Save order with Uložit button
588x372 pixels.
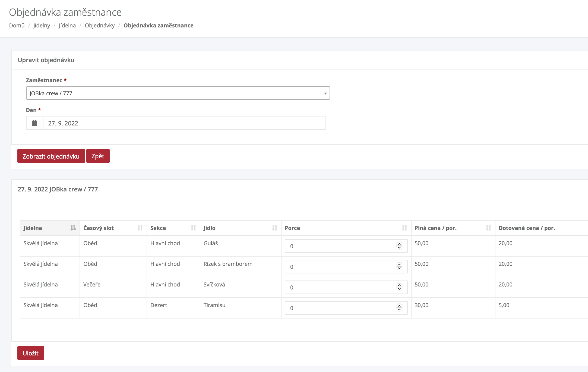click(31, 353)
